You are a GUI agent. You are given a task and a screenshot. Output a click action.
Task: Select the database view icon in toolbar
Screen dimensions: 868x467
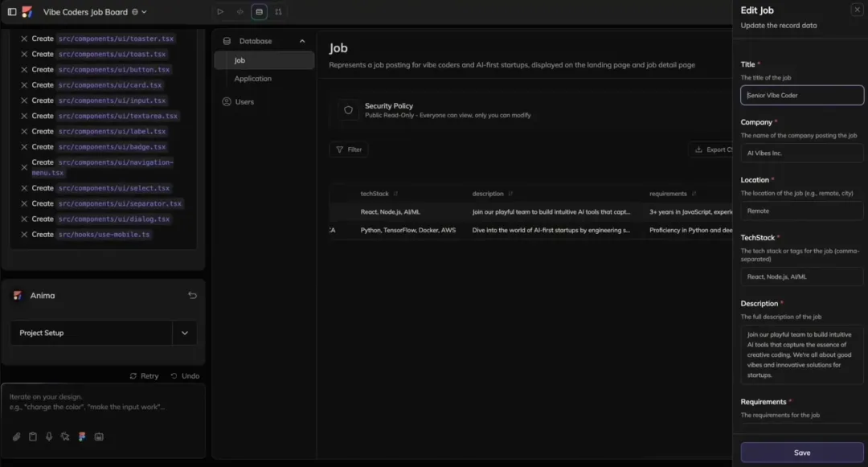(x=259, y=11)
